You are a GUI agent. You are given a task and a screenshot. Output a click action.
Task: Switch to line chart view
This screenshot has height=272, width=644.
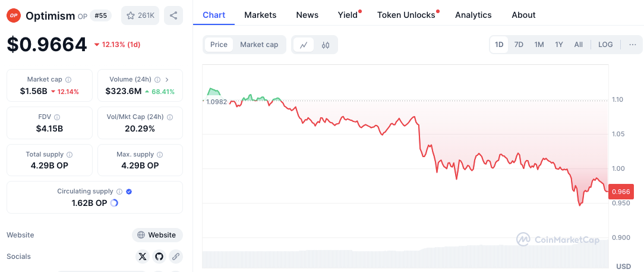click(x=304, y=45)
